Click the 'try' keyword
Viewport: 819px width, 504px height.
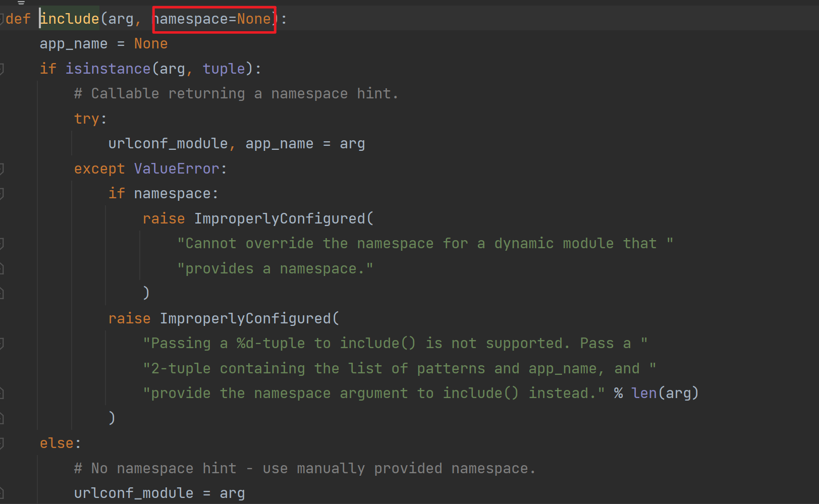[x=87, y=119]
